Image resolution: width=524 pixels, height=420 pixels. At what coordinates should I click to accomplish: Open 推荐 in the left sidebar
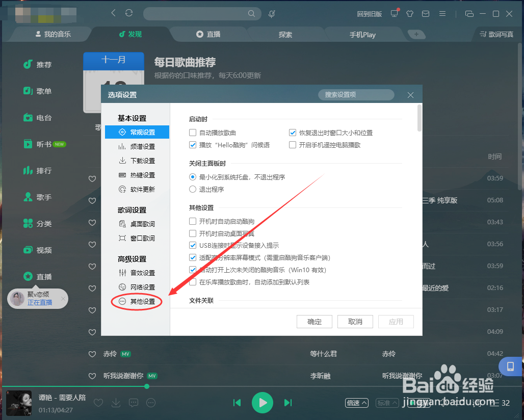(x=37, y=65)
